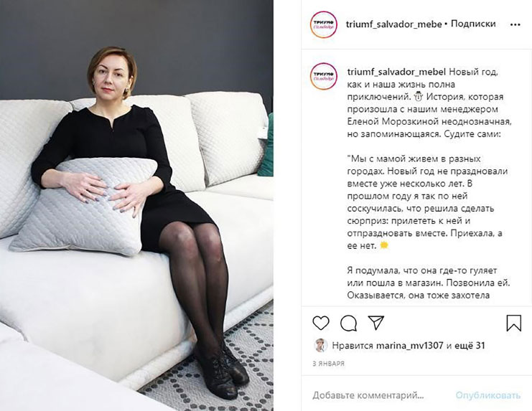Click the sun emoji after 'ее нет'
The image size is (532, 411).
point(383,245)
